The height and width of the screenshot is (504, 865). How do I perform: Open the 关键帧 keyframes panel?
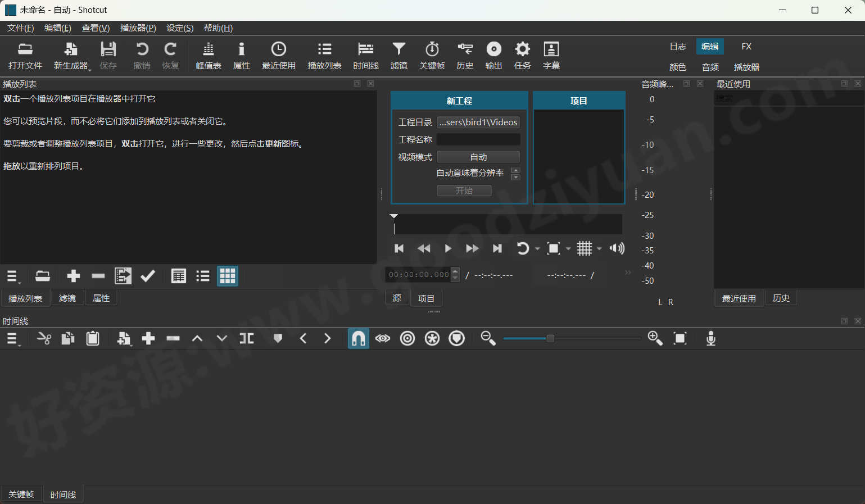tap(432, 55)
